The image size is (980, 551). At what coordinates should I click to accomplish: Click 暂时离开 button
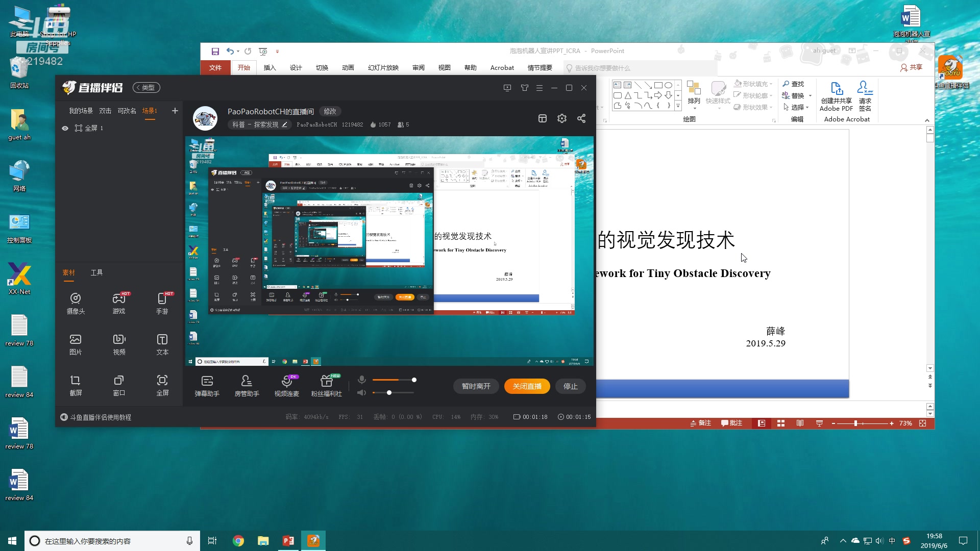point(476,386)
